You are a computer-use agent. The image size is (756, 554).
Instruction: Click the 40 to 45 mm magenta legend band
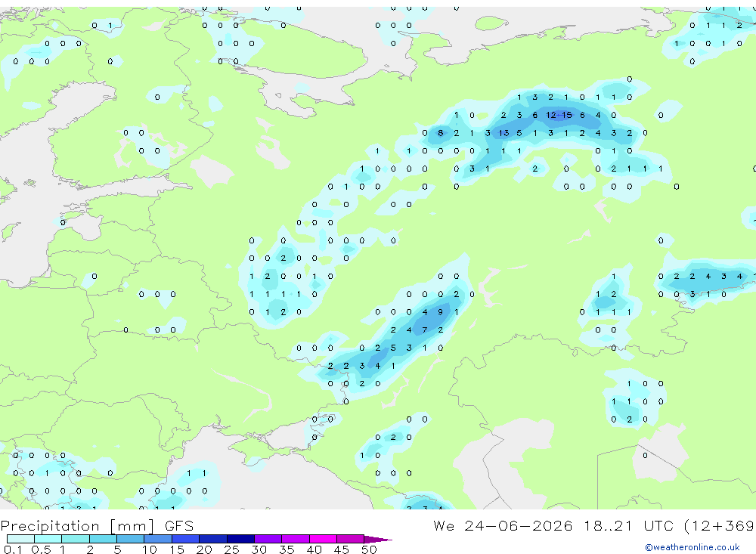(x=323, y=539)
